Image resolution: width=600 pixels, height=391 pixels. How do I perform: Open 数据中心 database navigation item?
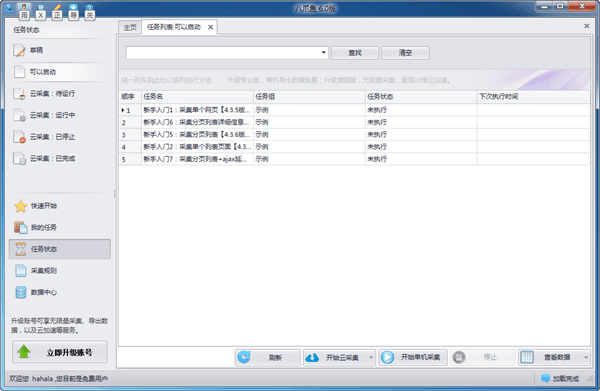pyautogui.click(x=60, y=292)
